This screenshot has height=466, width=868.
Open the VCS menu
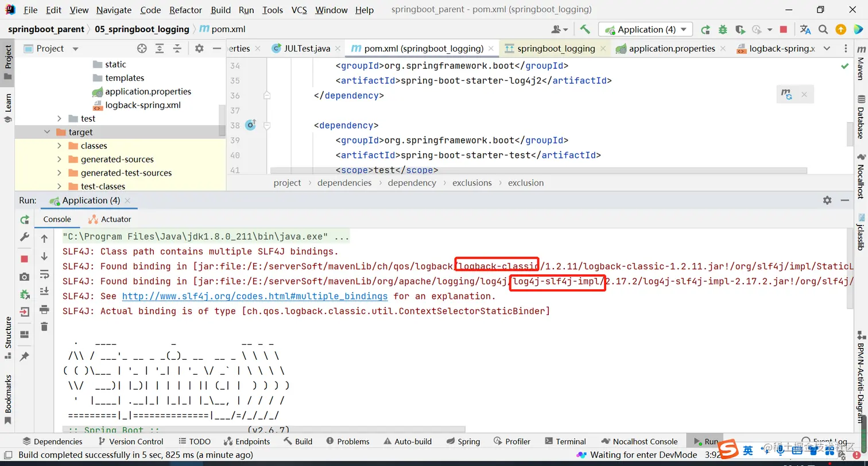click(x=299, y=10)
